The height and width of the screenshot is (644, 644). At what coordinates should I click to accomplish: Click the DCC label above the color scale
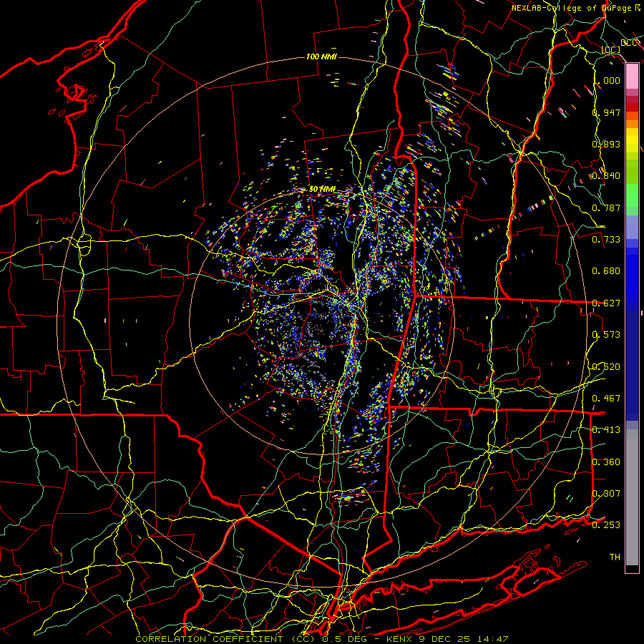tap(628, 43)
